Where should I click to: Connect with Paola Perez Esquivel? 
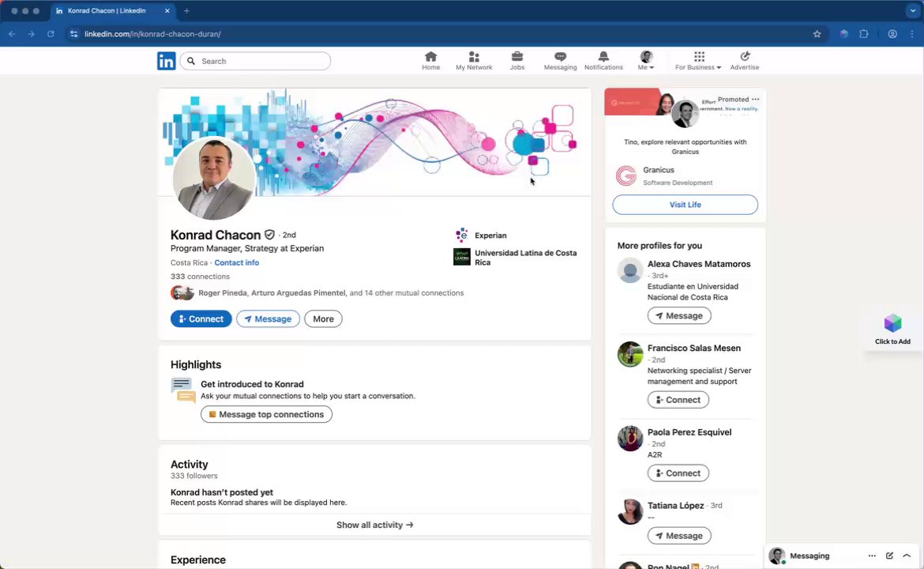(678, 473)
